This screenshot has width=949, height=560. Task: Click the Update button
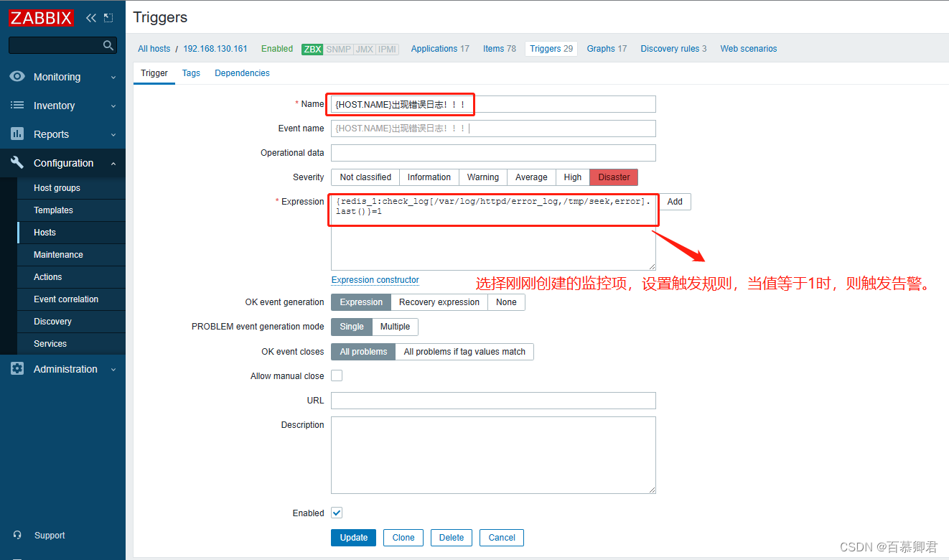pos(353,538)
